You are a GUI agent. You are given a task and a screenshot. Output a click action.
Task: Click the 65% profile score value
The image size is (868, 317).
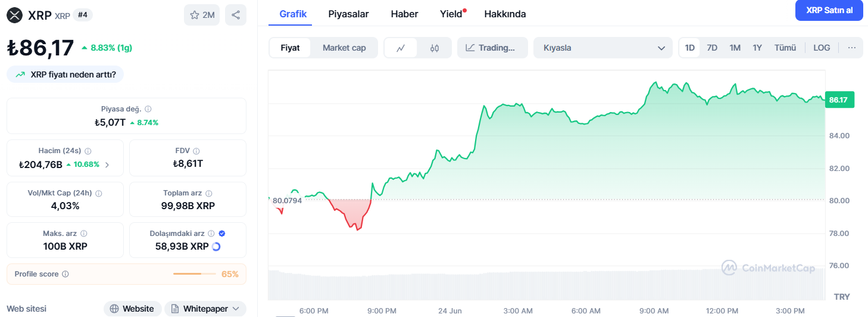click(x=230, y=274)
